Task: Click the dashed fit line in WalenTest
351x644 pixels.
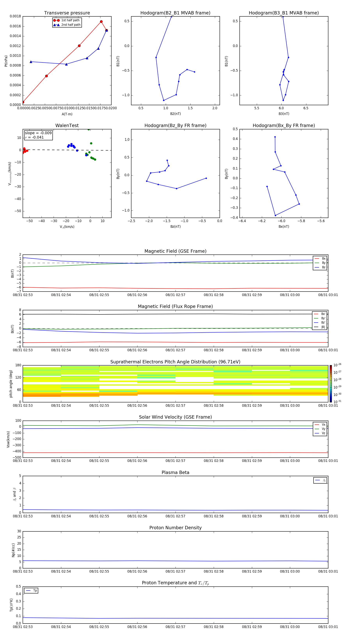Action: 67,150
